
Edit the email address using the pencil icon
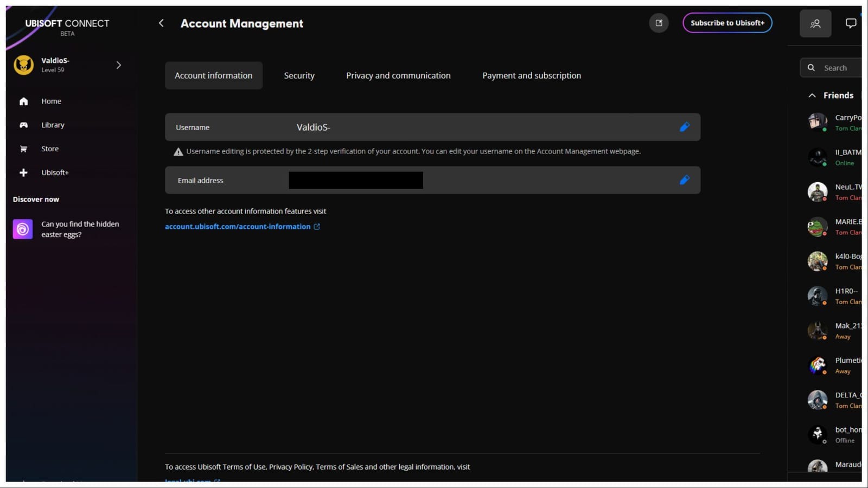(685, 179)
